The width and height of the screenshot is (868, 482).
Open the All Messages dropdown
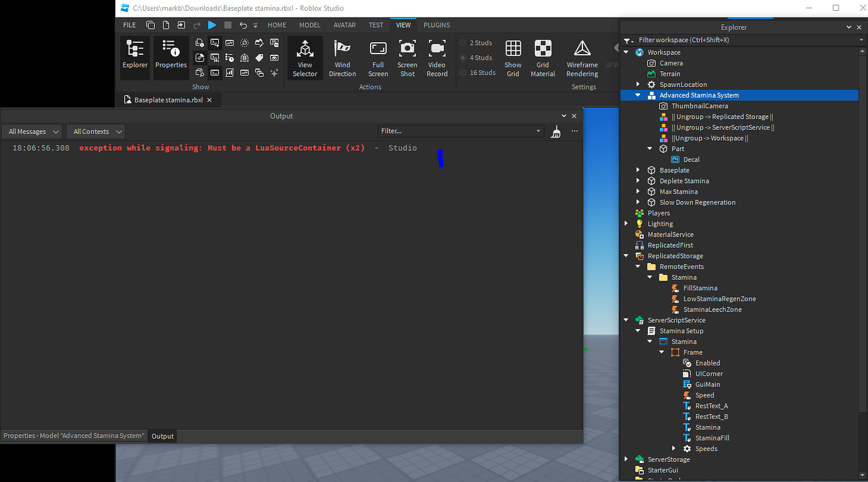pos(31,132)
